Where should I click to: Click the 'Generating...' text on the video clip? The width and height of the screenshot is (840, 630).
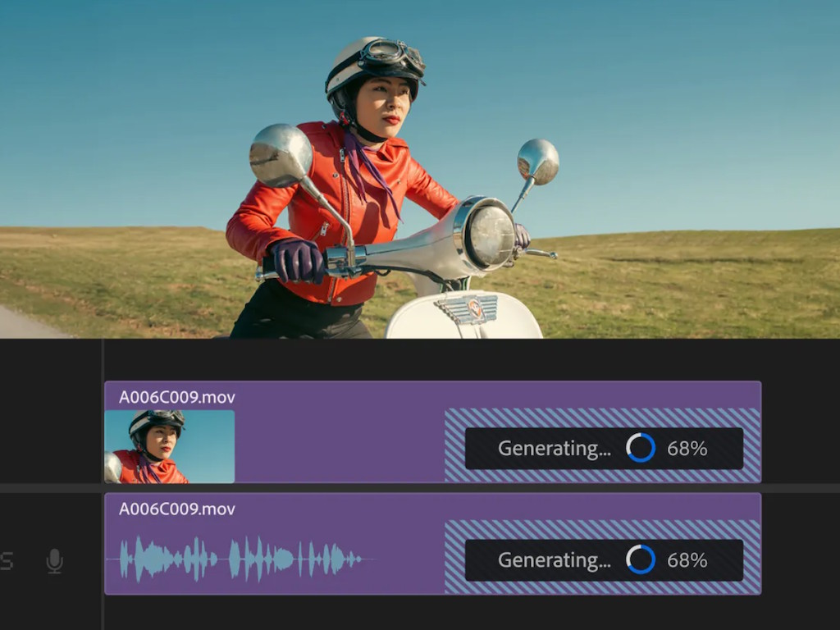(x=554, y=449)
